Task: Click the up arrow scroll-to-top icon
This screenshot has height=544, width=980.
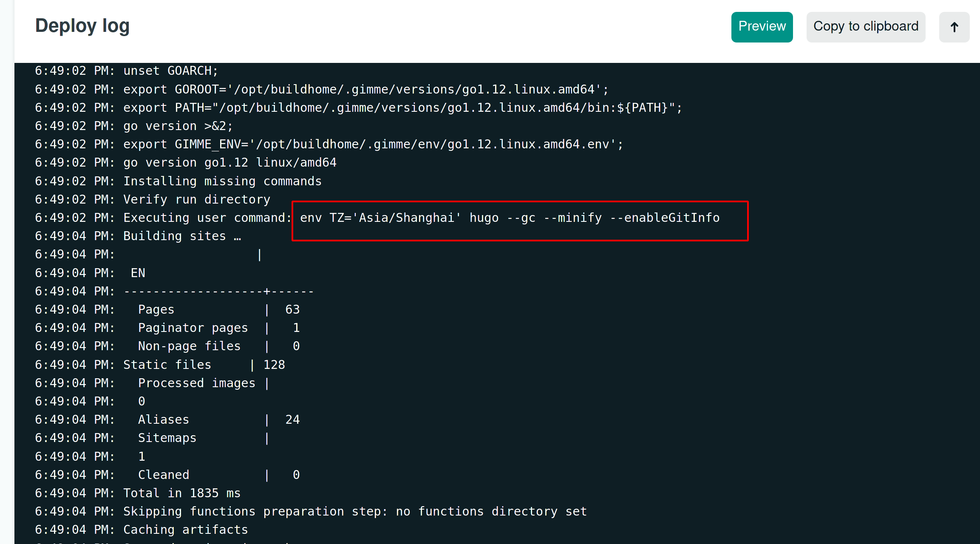Action: pos(954,27)
